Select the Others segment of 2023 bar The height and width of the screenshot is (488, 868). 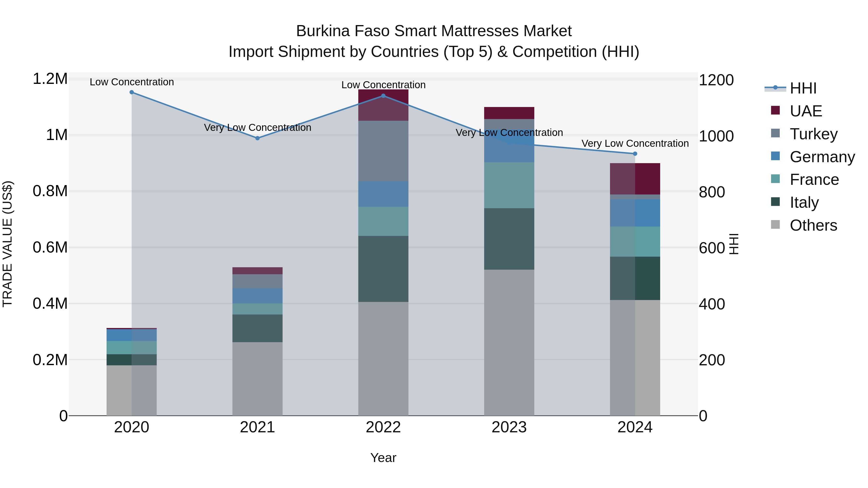pos(509,342)
